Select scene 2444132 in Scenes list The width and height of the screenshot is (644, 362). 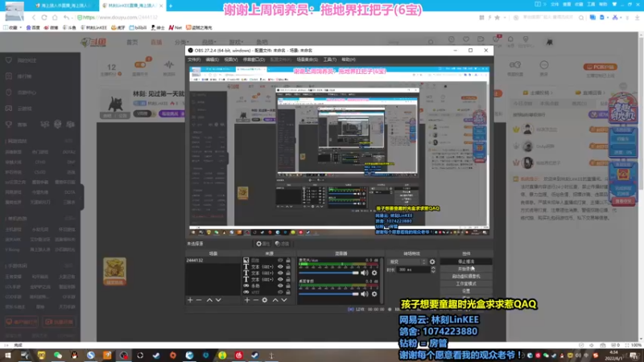click(x=213, y=260)
